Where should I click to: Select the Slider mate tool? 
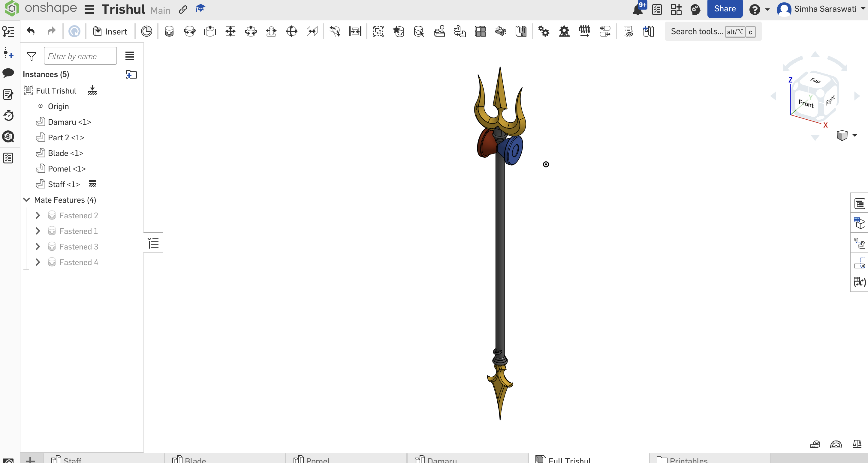coord(210,31)
